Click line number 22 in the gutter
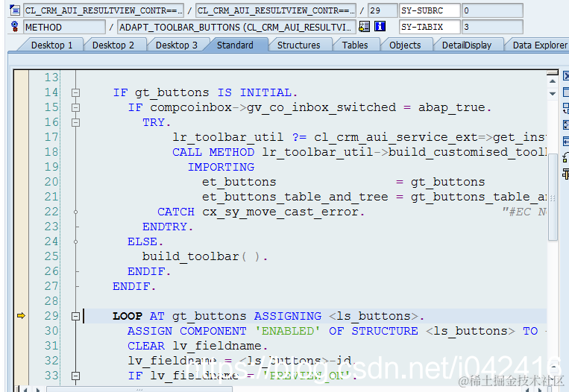 tap(51, 212)
